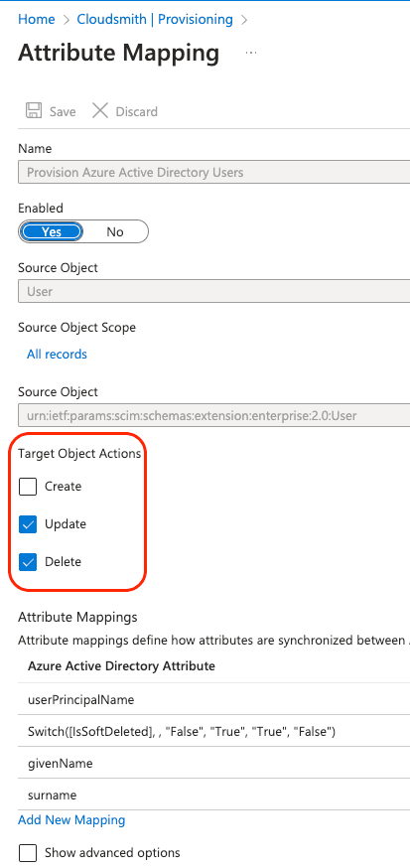
Task: Uncheck the Update checkbox
Action: (28, 524)
